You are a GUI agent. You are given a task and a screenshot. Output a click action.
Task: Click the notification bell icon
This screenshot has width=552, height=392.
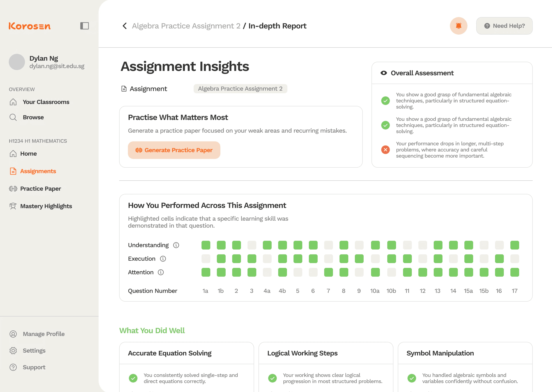(458, 26)
